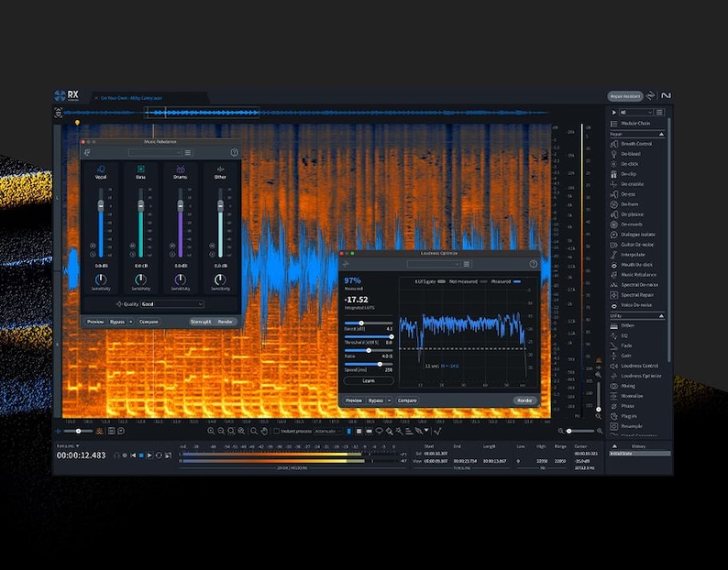The width and height of the screenshot is (728, 570).
Task: Open Loudness Optimize in module list
Action: click(x=636, y=376)
